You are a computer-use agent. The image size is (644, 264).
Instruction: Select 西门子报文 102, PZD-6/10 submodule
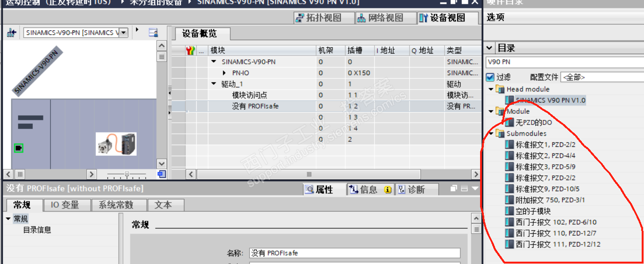(556, 222)
